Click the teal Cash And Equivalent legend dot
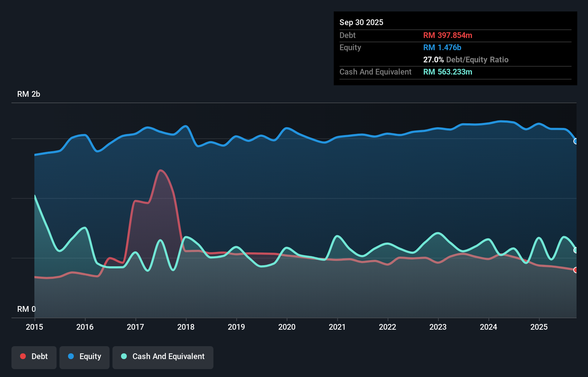This screenshot has width=588, height=377. point(123,356)
